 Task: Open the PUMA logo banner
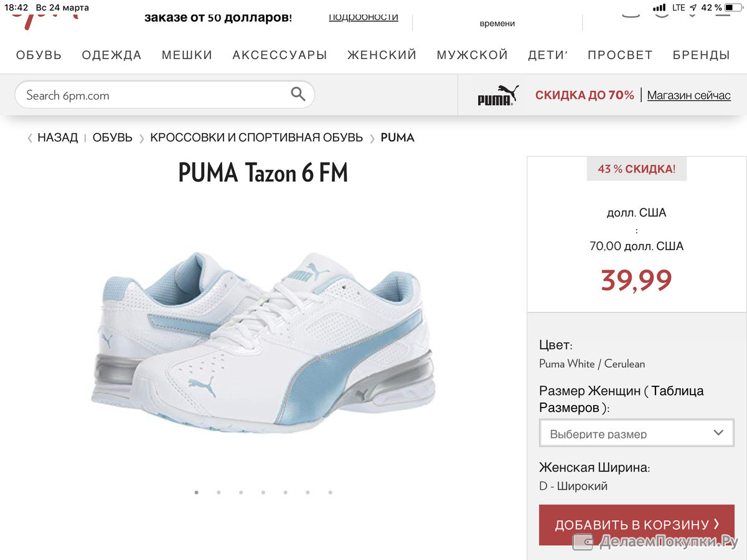click(498, 95)
